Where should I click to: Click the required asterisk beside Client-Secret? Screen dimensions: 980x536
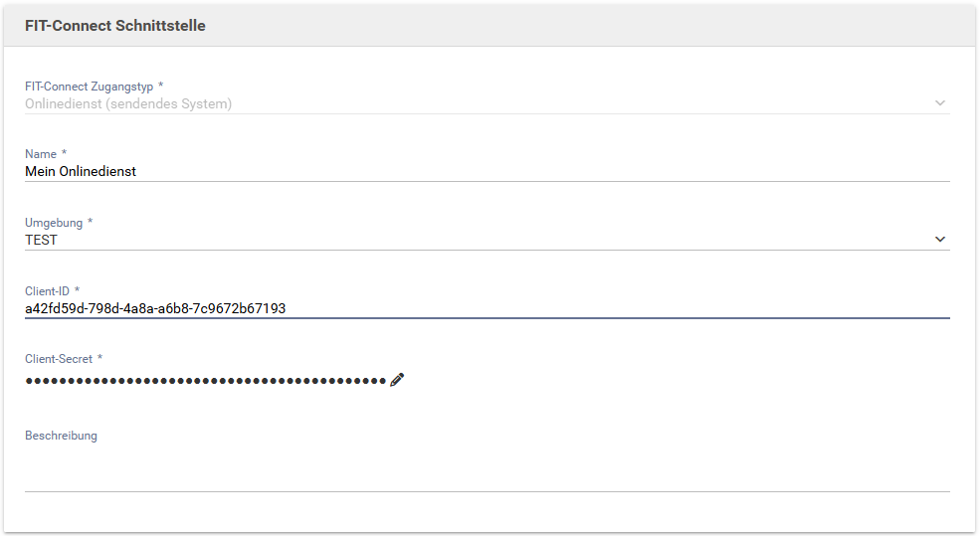[x=100, y=357]
